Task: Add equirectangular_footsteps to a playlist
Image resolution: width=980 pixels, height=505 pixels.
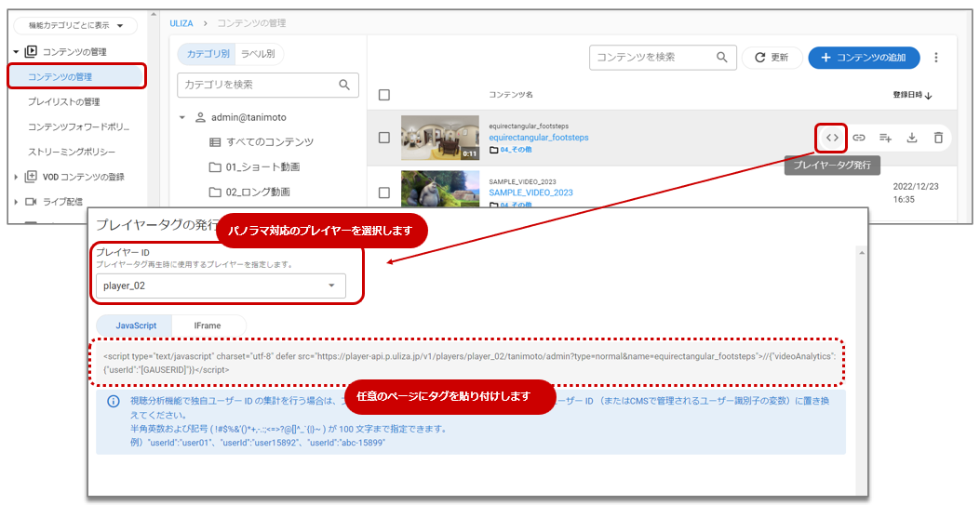Action: tap(885, 138)
